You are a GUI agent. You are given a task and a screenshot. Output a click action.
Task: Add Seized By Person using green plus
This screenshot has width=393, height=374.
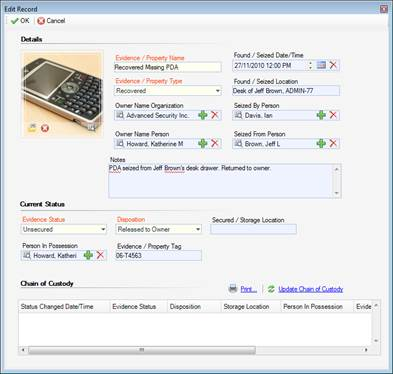coord(321,115)
